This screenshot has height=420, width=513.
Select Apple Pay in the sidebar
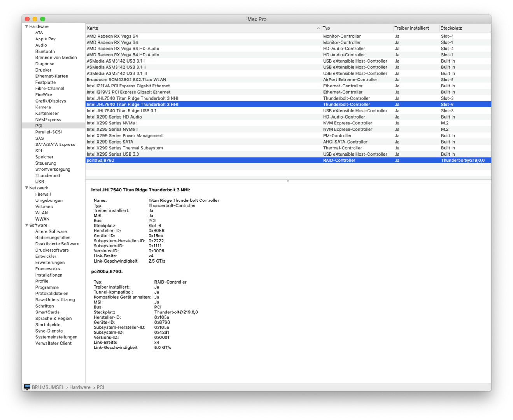pos(46,39)
